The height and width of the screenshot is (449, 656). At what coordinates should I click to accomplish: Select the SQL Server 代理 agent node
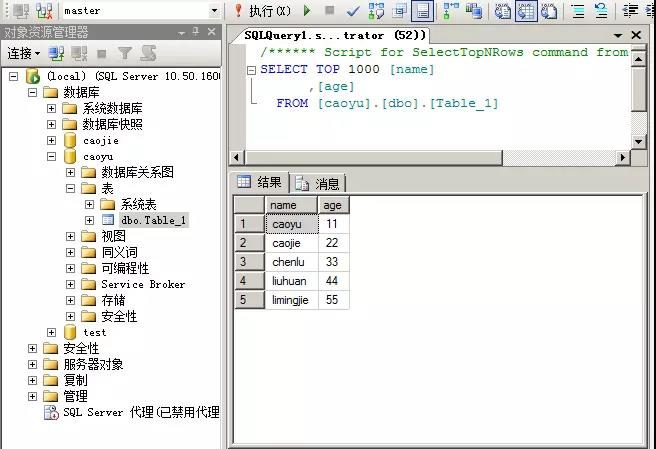139,412
